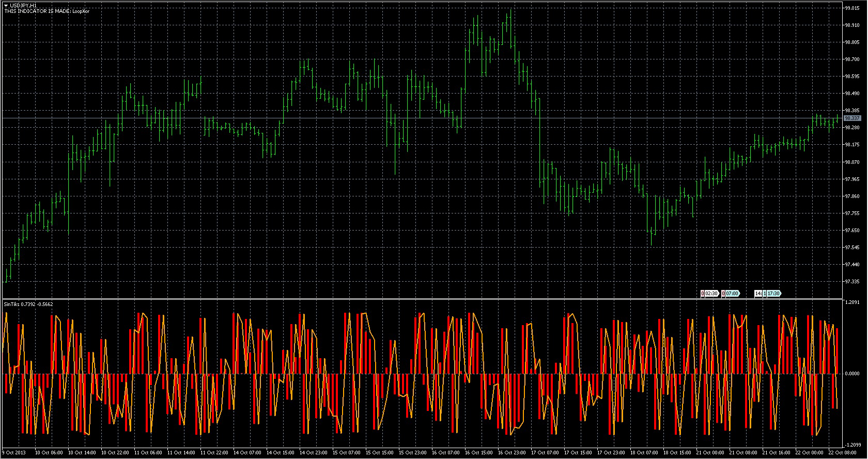Viewport: 868px width, 459px height.
Task: Click the LoopXor indicator credit label
Action: tap(47, 11)
